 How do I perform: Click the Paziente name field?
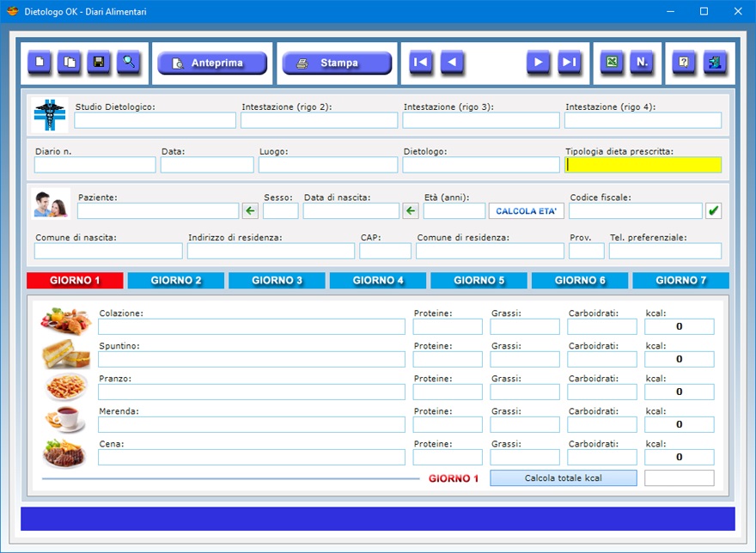click(158, 211)
